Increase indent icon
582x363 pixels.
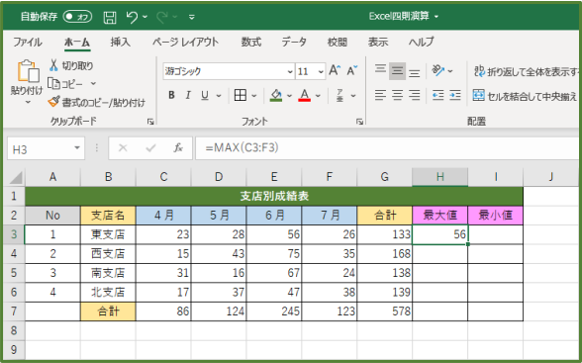point(455,95)
